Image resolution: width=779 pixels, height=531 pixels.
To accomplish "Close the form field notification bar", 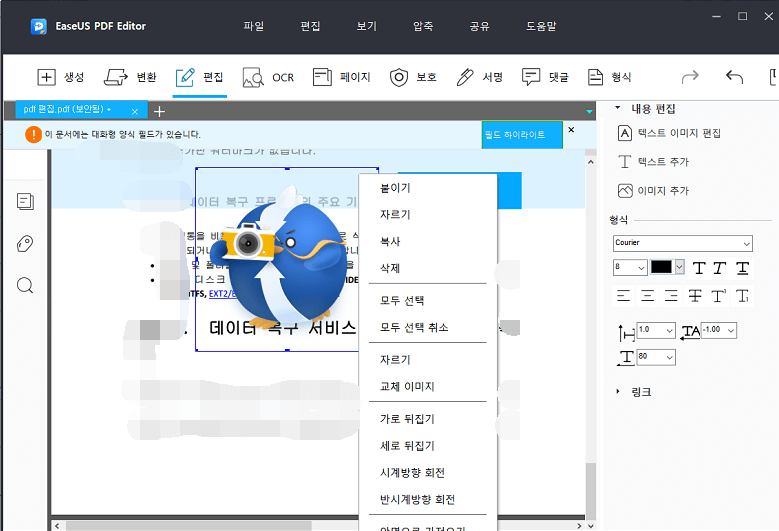I will point(571,130).
